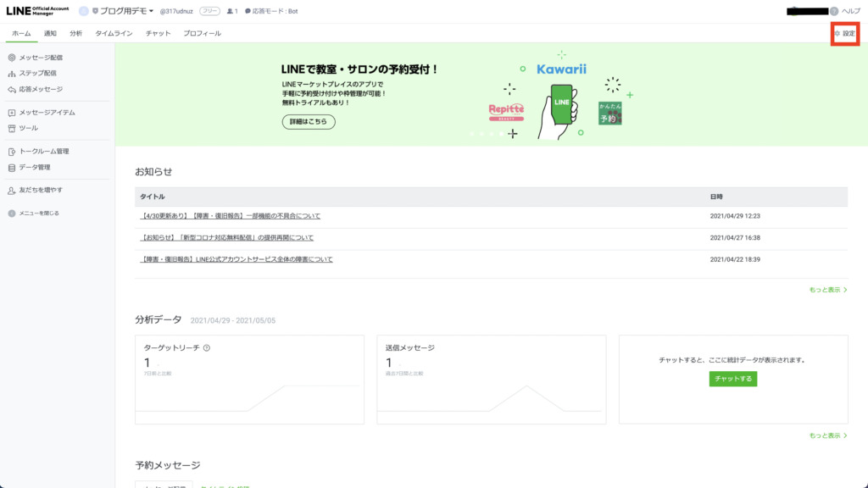Image resolution: width=868 pixels, height=488 pixels.
Task: Show more notices with もっと表示 under お知らせ
Action: (x=827, y=290)
